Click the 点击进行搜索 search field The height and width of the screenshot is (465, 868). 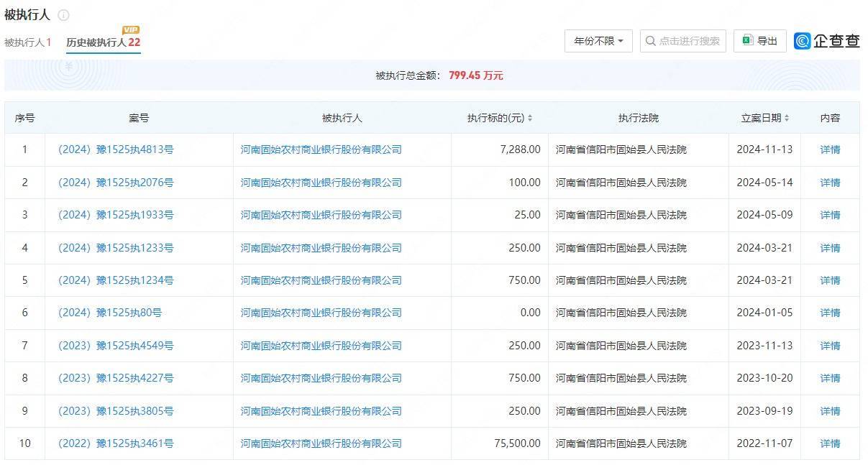click(683, 41)
